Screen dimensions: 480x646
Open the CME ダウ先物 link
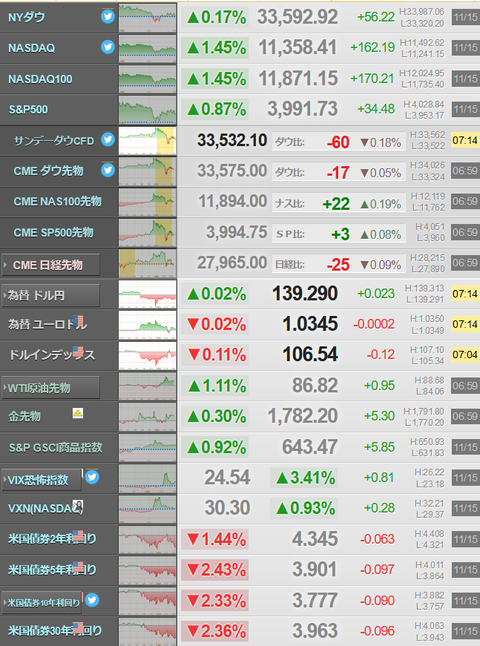pyautogui.click(x=48, y=171)
